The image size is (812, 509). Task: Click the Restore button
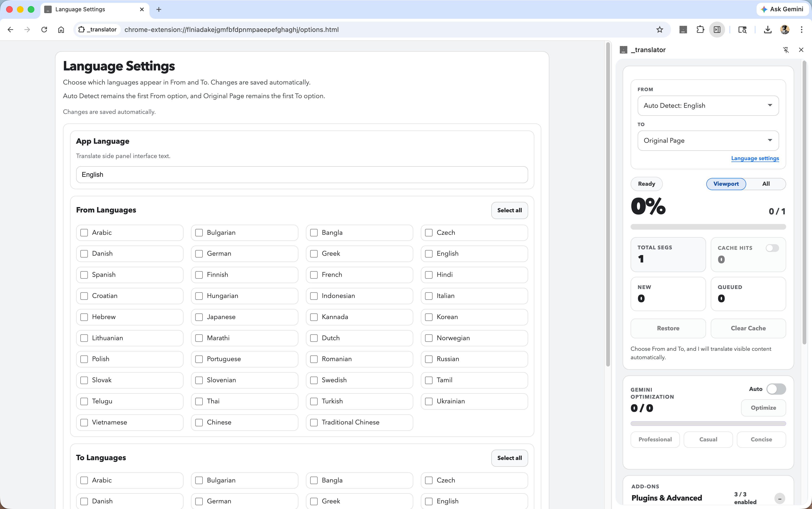click(x=668, y=328)
